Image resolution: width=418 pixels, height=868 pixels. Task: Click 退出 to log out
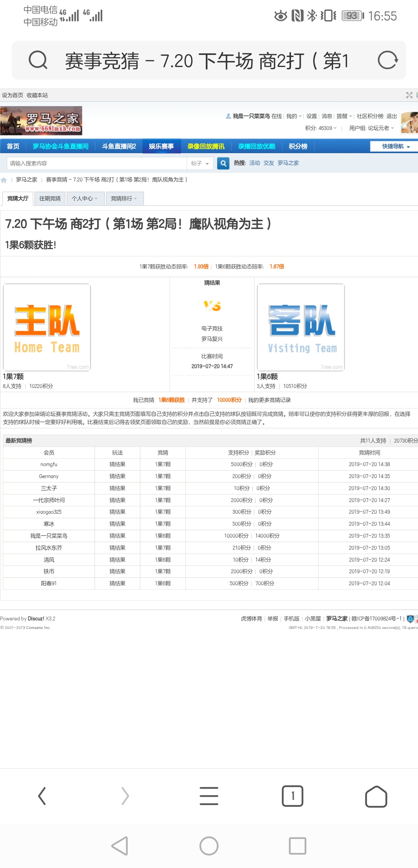(x=392, y=116)
